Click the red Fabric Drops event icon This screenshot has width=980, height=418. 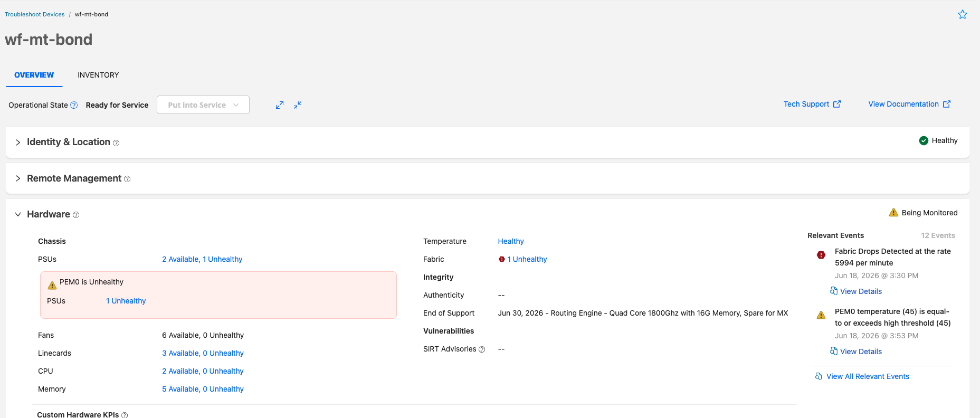pos(821,255)
